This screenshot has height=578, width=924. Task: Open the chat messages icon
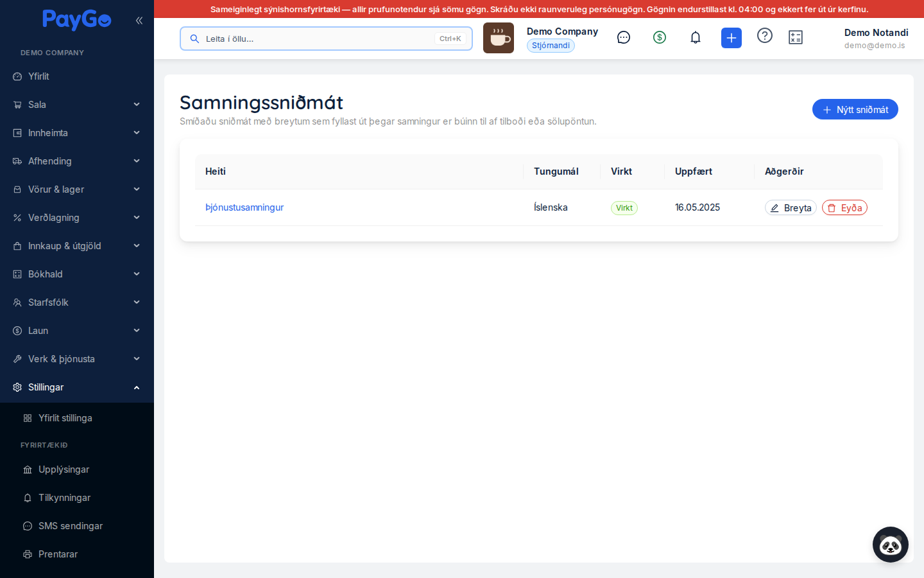pos(624,37)
